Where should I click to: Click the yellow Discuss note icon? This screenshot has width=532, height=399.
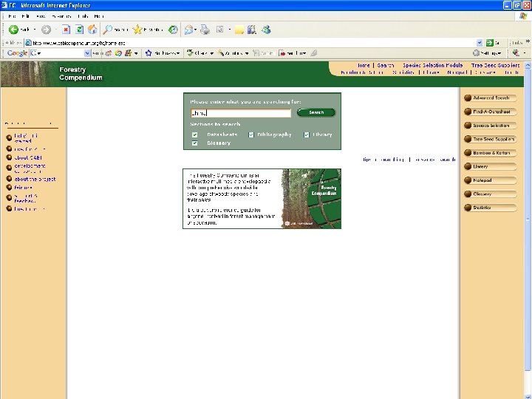(x=239, y=30)
